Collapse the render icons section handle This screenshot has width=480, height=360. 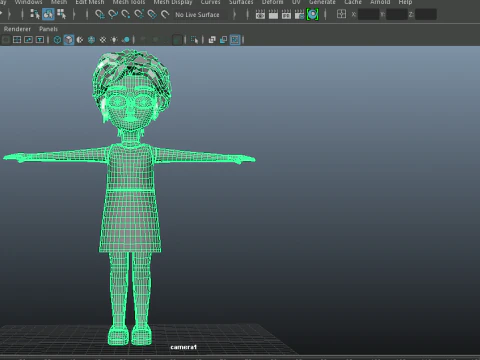pos(247,14)
